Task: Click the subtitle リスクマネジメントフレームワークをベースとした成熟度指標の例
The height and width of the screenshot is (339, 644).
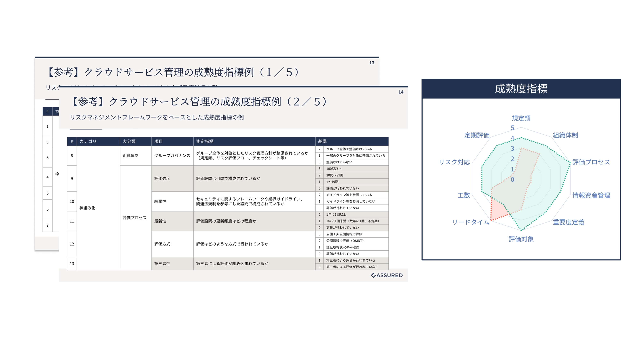Action: [157, 117]
